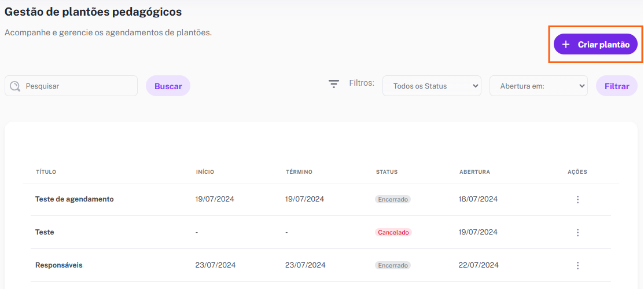Image resolution: width=644 pixels, height=289 pixels.
Task: Expand the Todos os Status dropdown
Action: pos(432,86)
